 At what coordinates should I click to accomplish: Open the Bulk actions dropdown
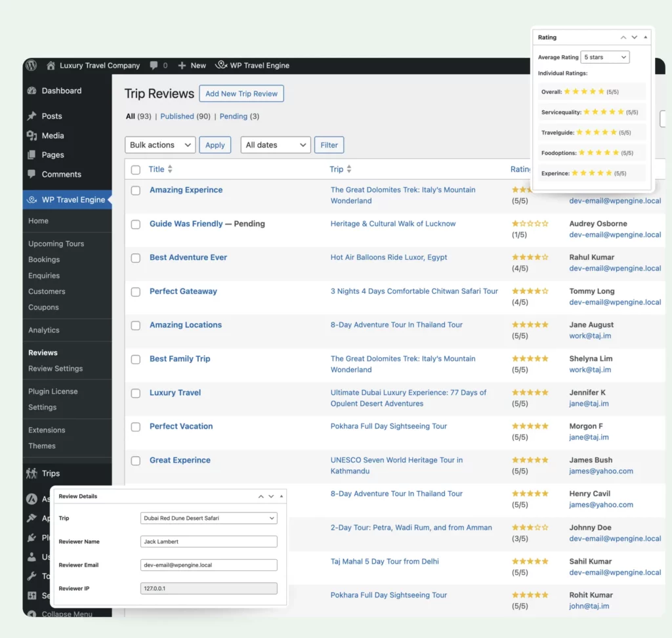pos(160,145)
